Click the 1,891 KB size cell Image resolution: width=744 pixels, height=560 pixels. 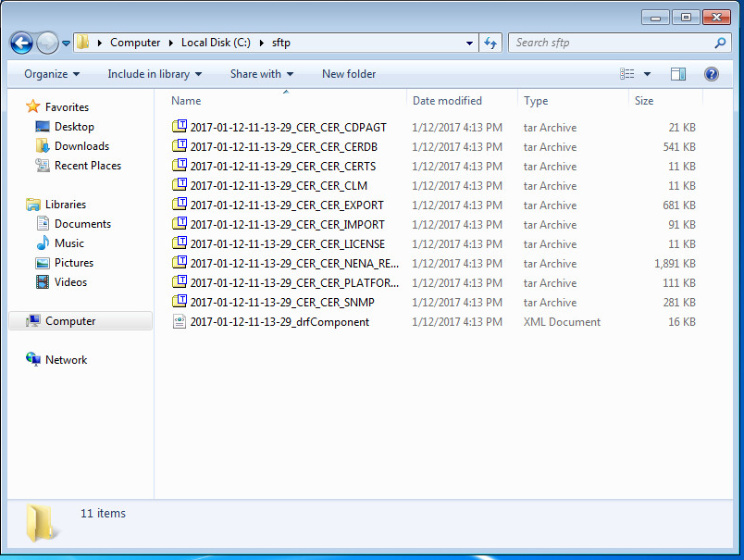[x=675, y=264]
